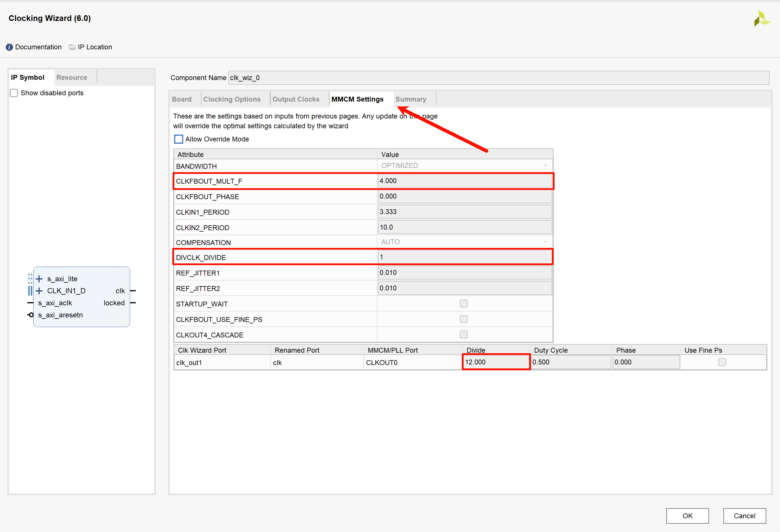Switch to the Resource tab
Image resolution: width=780 pixels, height=532 pixels.
pyautogui.click(x=72, y=77)
